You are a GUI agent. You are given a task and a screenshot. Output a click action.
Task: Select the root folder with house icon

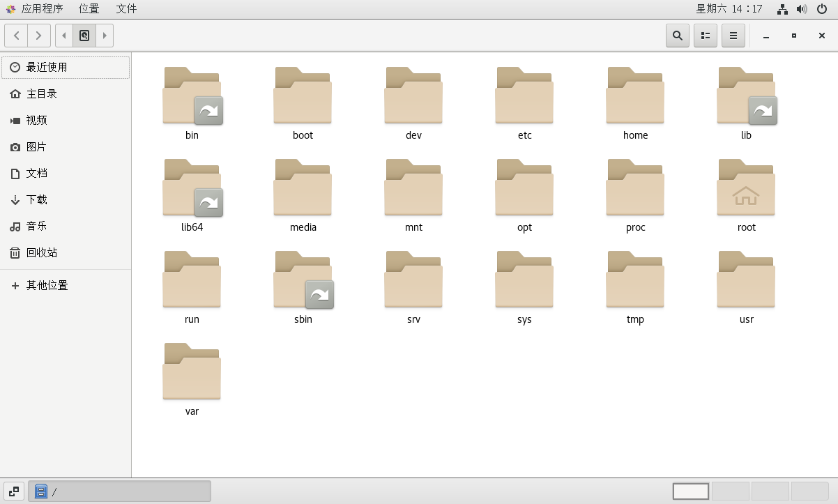point(746,188)
